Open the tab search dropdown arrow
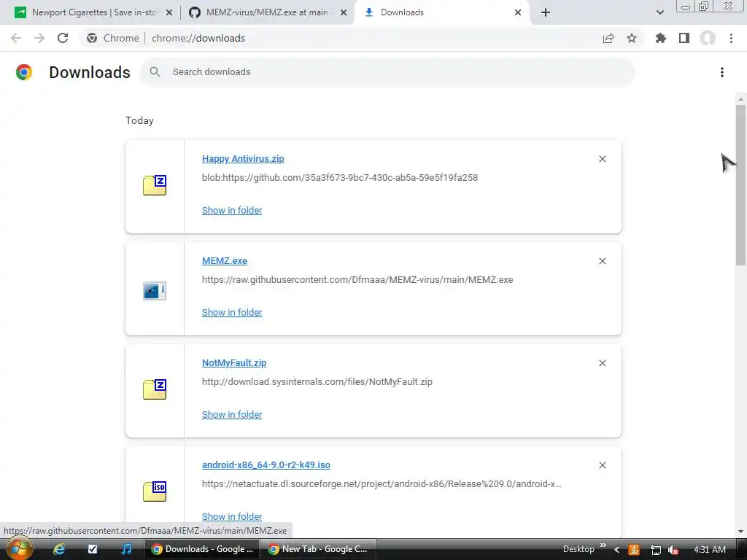The height and width of the screenshot is (560, 747). [x=659, y=12]
